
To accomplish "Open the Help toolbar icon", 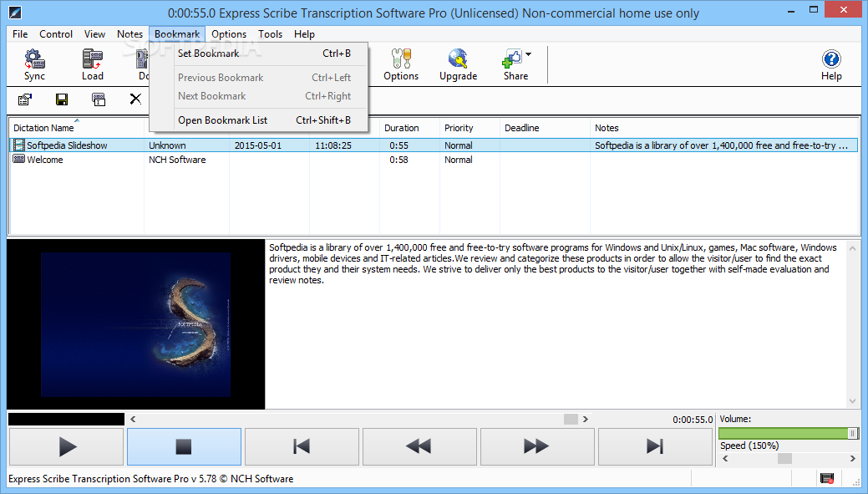I will 831,65.
